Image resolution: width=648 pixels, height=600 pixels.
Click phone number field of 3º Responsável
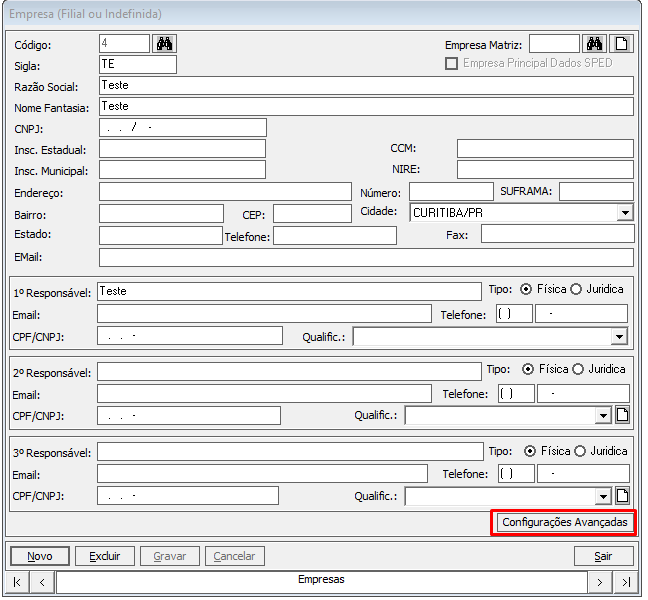click(x=583, y=474)
